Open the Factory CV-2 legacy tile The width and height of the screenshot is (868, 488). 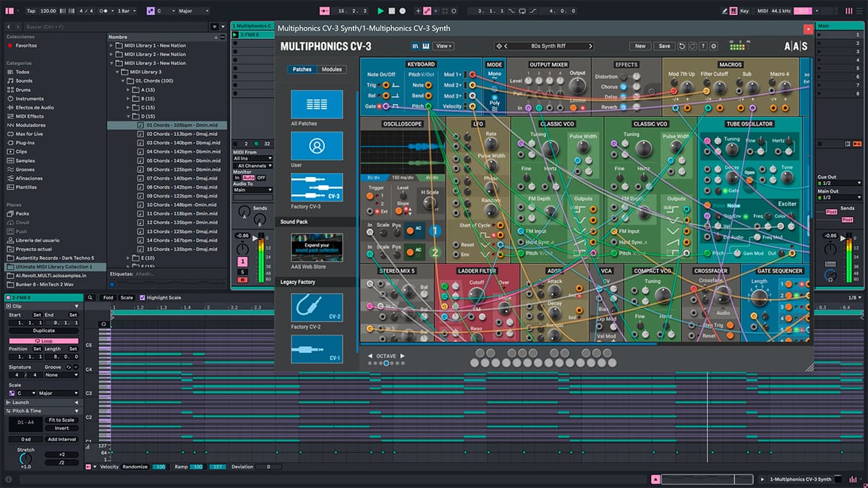pyautogui.click(x=317, y=307)
